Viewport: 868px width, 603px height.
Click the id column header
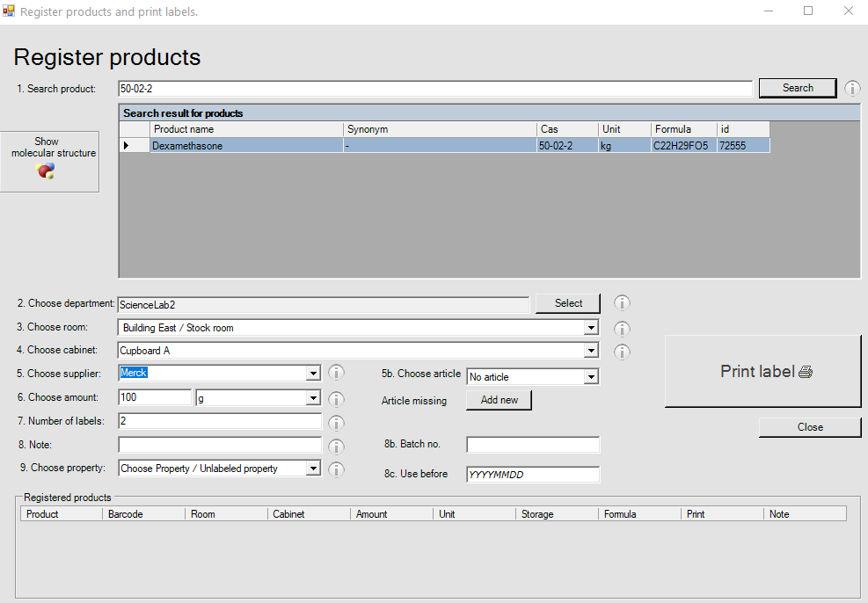coord(743,129)
